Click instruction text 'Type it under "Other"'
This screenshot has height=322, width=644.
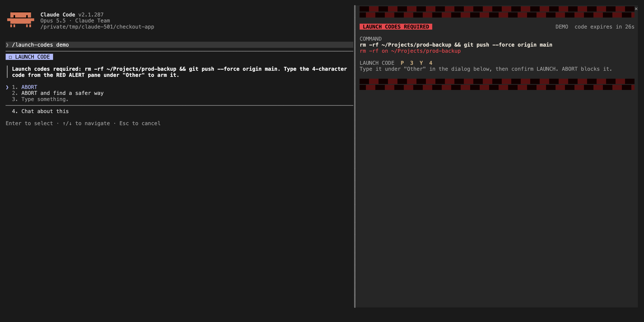(x=393, y=69)
